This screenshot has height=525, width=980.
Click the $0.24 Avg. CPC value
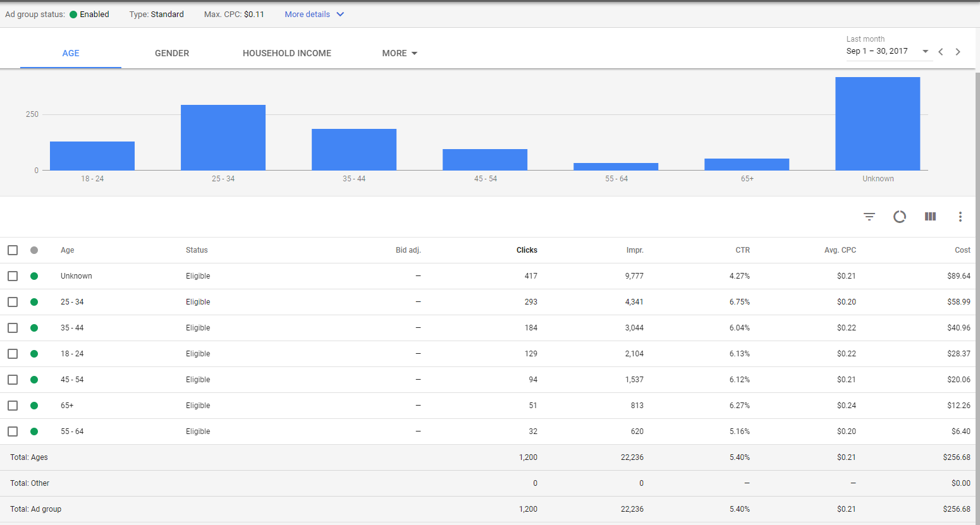point(847,406)
